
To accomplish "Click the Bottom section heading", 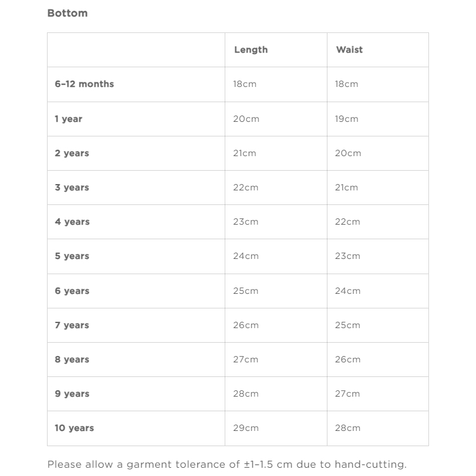I will click(x=67, y=13).
